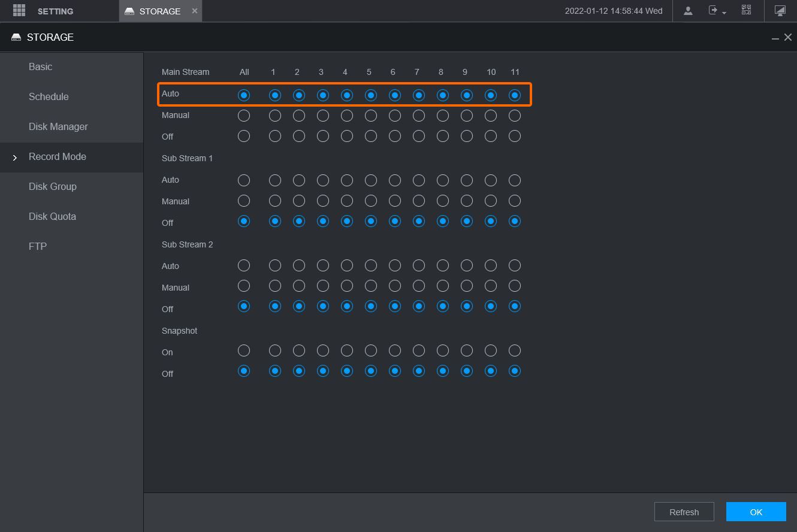Go to Disk Manager section

pos(58,126)
